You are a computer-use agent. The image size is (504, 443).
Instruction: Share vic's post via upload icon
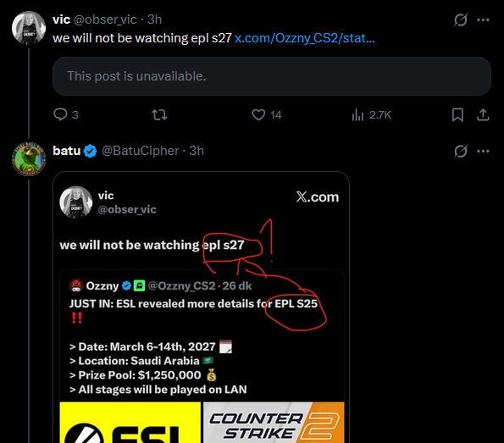[483, 114]
